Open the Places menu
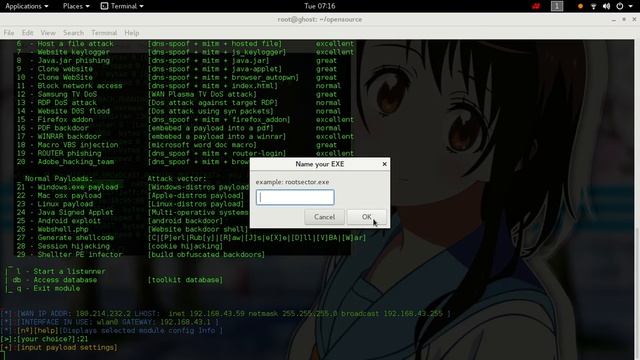This screenshot has width=640, height=360. [x=76, y=6]
